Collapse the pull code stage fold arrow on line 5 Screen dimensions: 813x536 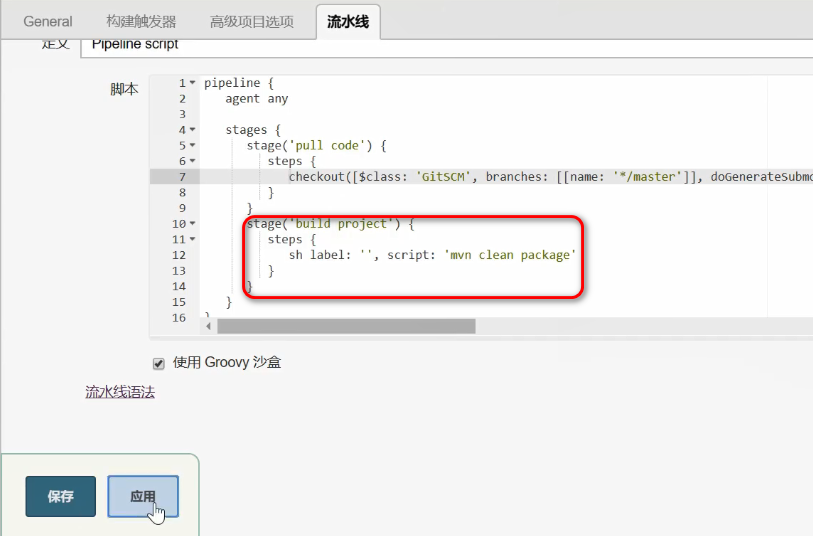click(192, 145)
